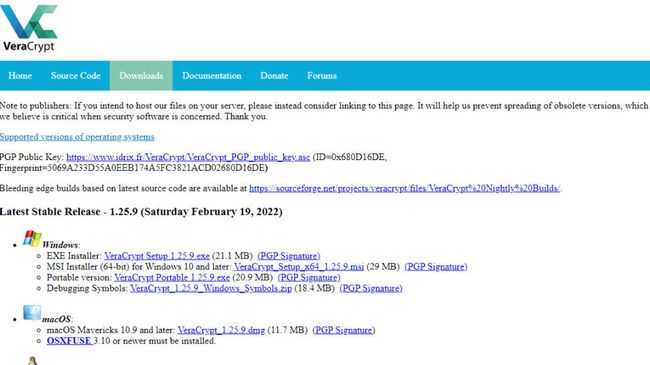Open Supported versions of operating systems link
Viewport: 650px width, 365px height.
[x=77, y=136]
